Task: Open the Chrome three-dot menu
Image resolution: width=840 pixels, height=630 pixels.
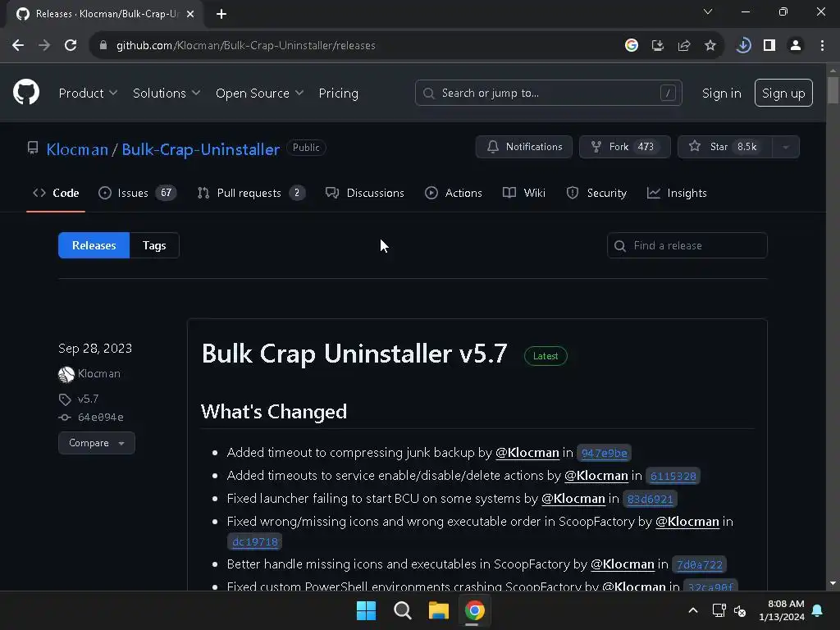Action: pos(822,46)
